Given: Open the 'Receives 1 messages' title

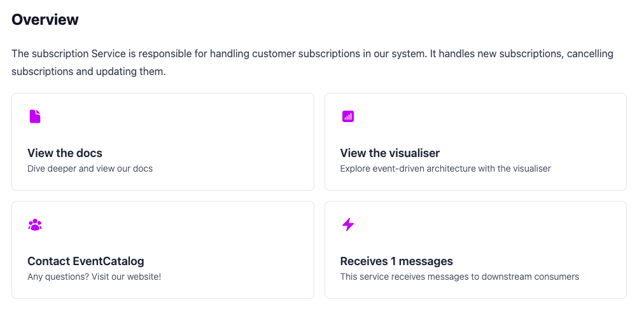Looking at the screenshot, I should pyautogui.click(x=396, y=261).
